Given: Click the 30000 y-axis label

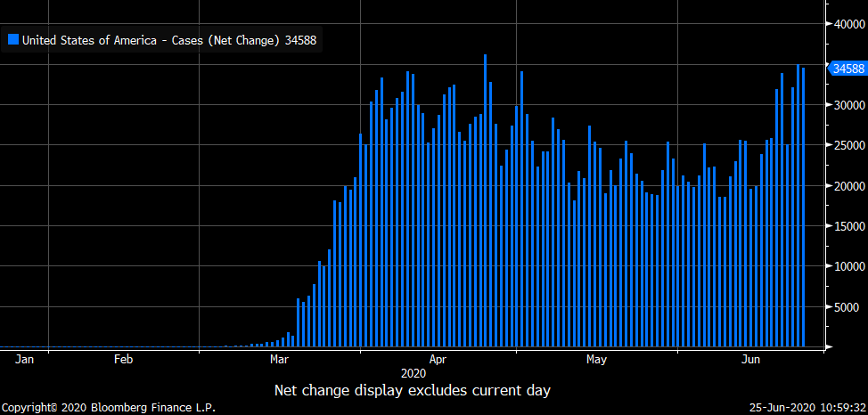Looking at the screenshot, I should tap(848, 105).
